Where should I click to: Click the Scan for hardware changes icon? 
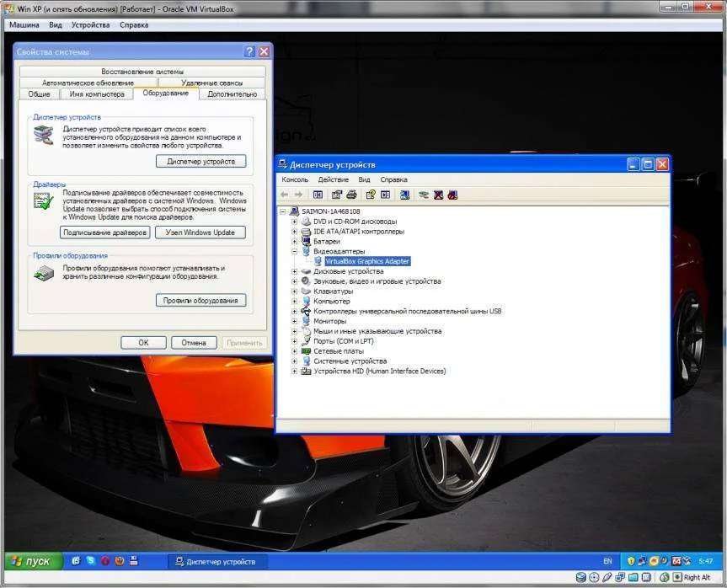point(405,195)
